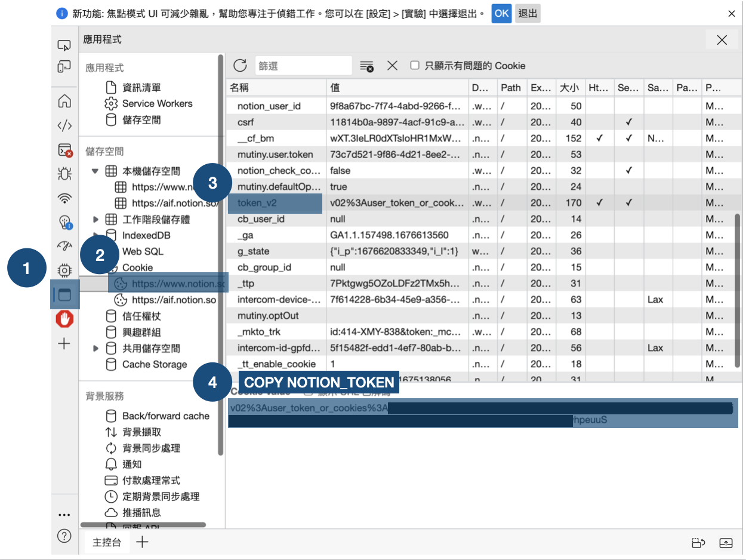Sort by the Path column header
746x560 pixels.
point(511,88)
